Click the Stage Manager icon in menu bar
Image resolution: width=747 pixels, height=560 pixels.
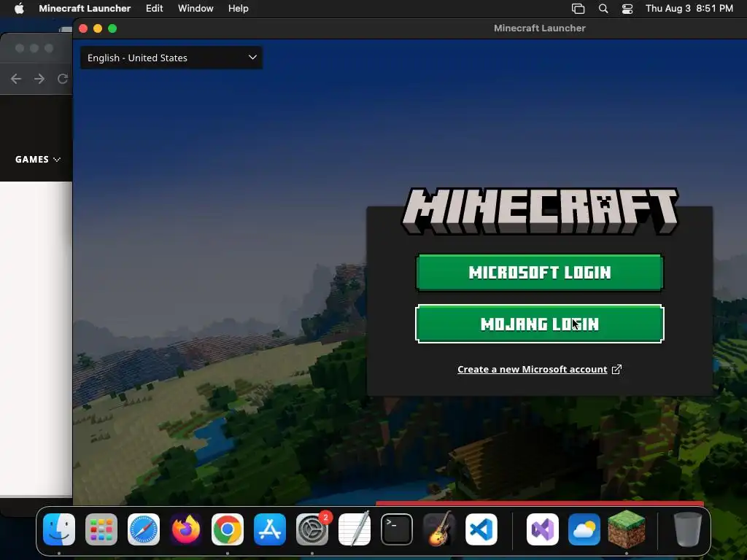pyautogui.click(x=578, y=9)
